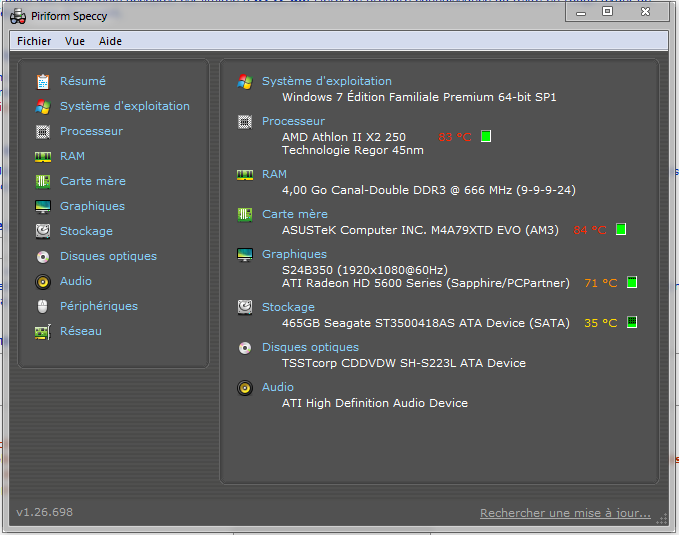The width and height of the screenshot is (679, 536).
Task: Select Résumé in the sidebar
Action: point(83,81)
